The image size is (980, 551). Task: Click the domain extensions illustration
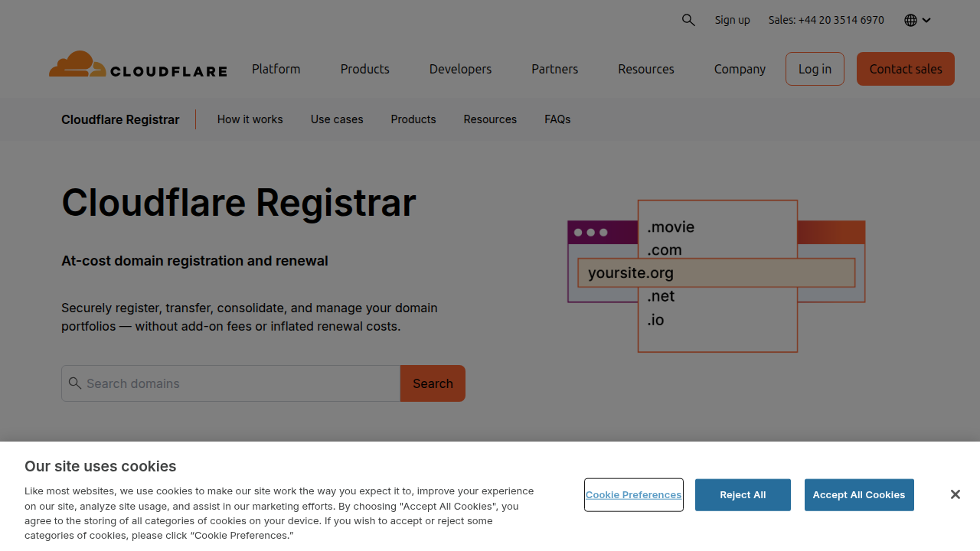[x=717, y=275]
